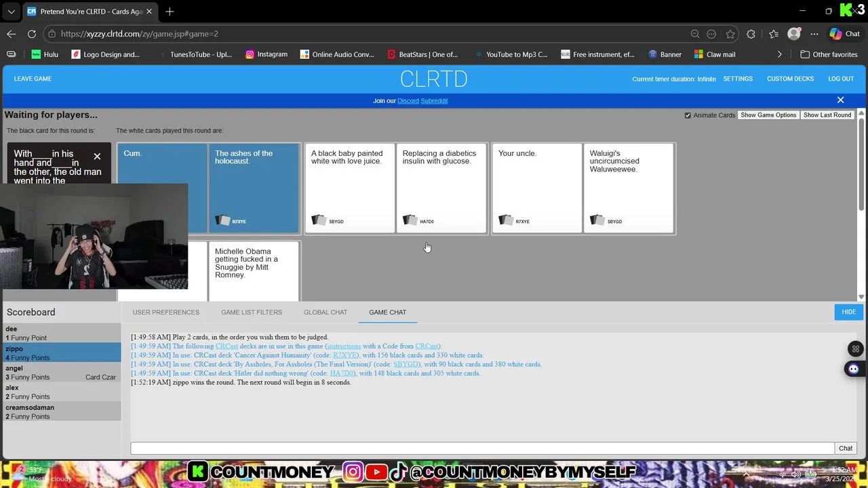868x488 pixels.
Task: Open the zoom magnifier icon in address bar
Action: click(695, 34)
